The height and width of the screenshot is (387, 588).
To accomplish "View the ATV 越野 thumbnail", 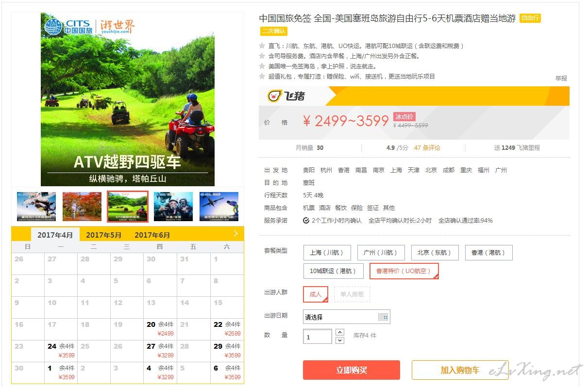I will pyautogui.click(x=128, y=207).
